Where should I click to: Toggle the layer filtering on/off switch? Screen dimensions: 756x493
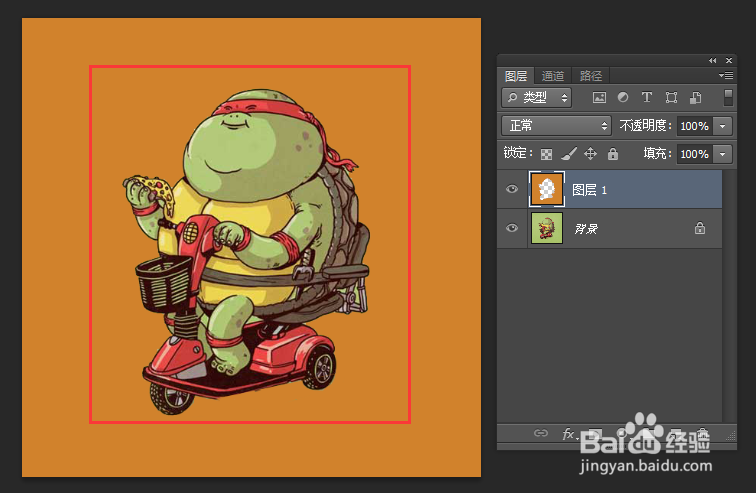[x=729, y=97]
